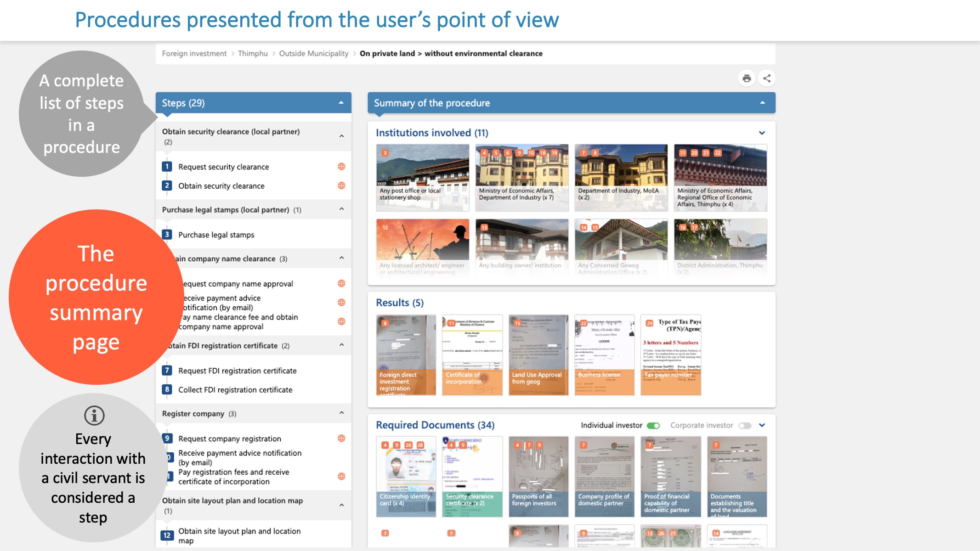Open Company profile of domestic partner thumbnail
980x551 pixels.
pos(605,477)
